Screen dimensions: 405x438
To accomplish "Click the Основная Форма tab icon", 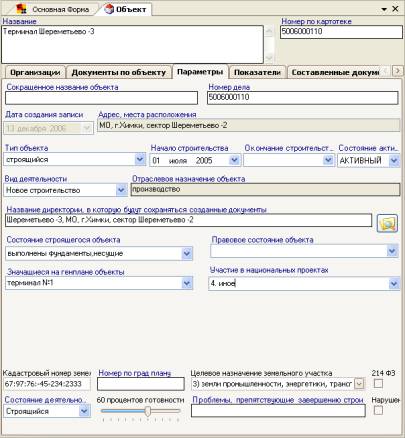I will (22, 9).
